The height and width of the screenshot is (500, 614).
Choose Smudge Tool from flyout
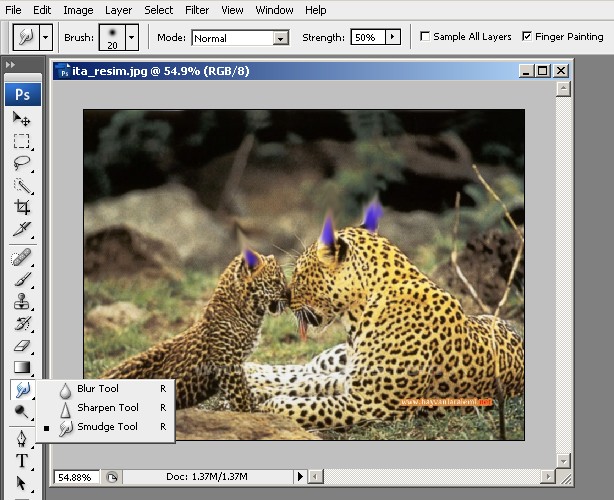pyautogui.click(x=105, y=427)
